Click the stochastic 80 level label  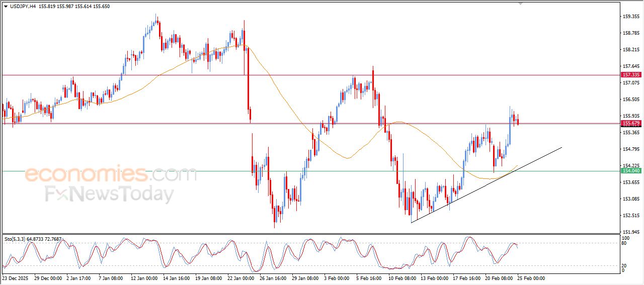[625, 243]
